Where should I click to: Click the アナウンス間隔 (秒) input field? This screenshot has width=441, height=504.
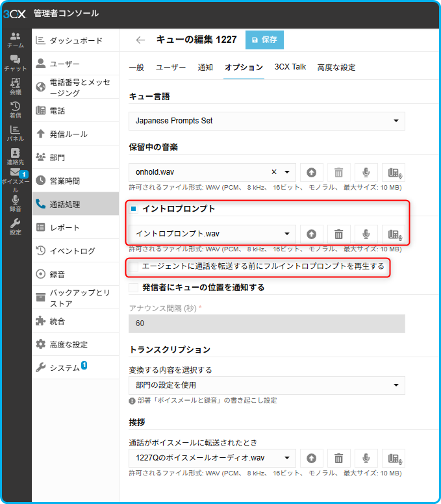267,323
